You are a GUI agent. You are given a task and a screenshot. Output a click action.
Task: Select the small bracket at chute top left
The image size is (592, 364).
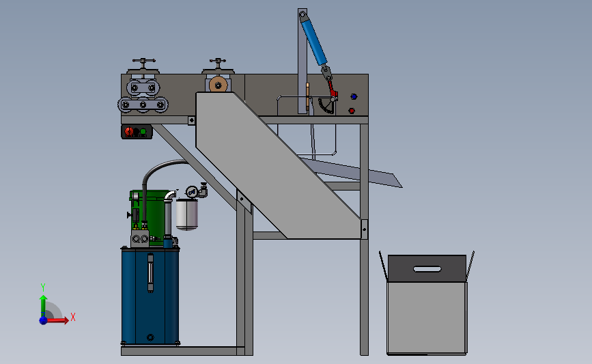191,120
